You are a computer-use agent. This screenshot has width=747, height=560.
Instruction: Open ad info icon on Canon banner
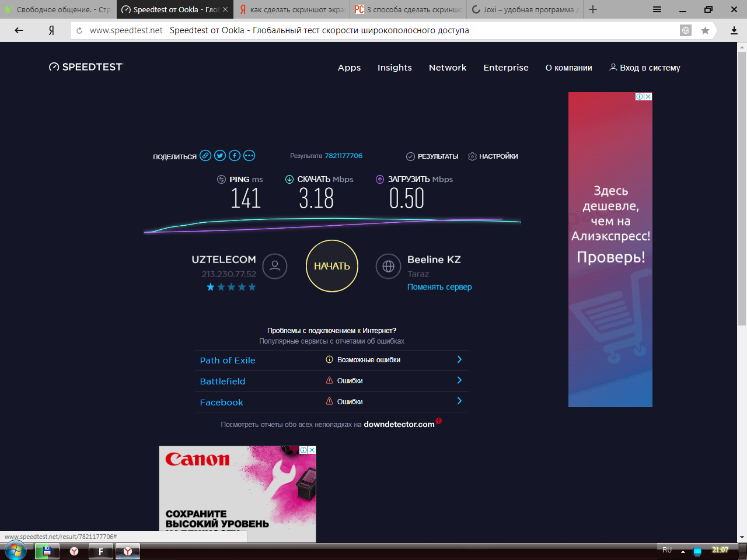tap(304, 450)
